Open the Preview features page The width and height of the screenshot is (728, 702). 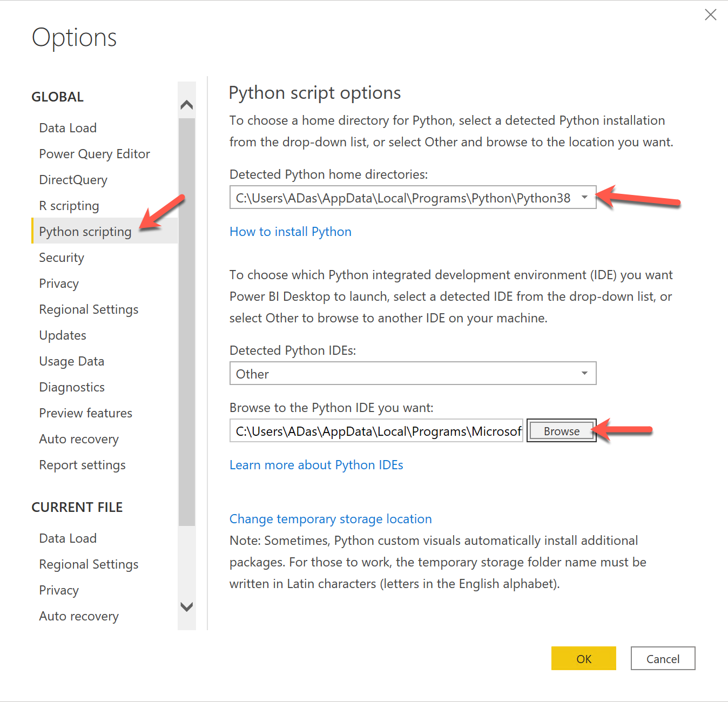(85, 413)
